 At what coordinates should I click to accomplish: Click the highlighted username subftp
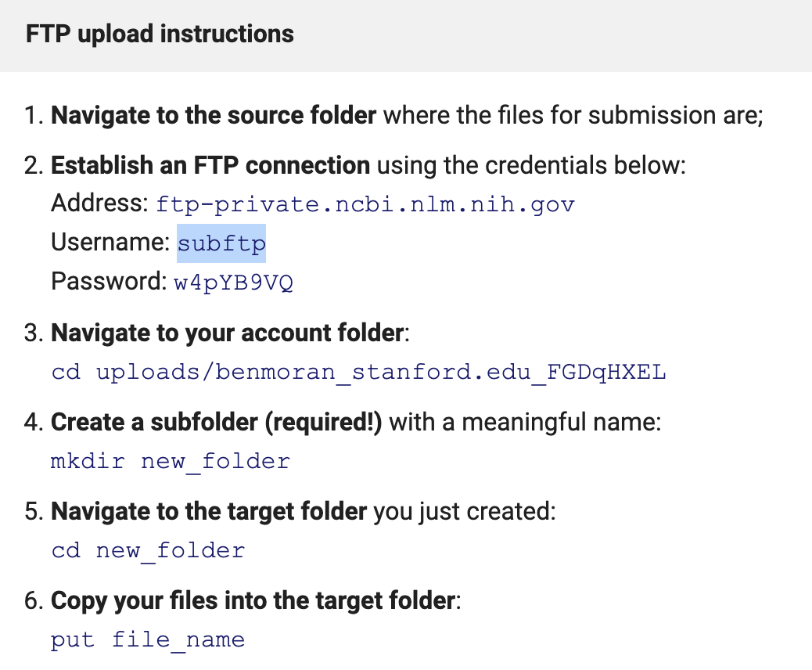[222, 243]
